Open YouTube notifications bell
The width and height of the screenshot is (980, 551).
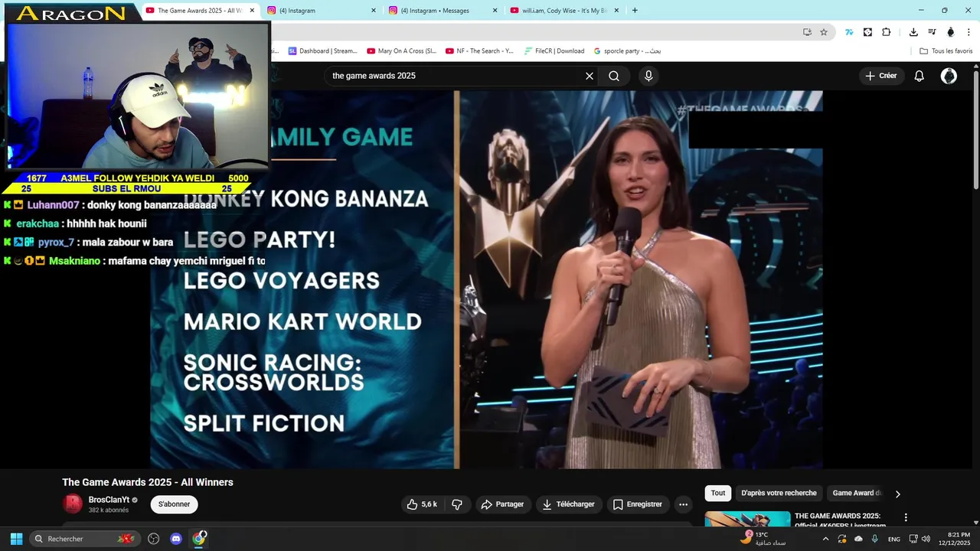[920, 76]
